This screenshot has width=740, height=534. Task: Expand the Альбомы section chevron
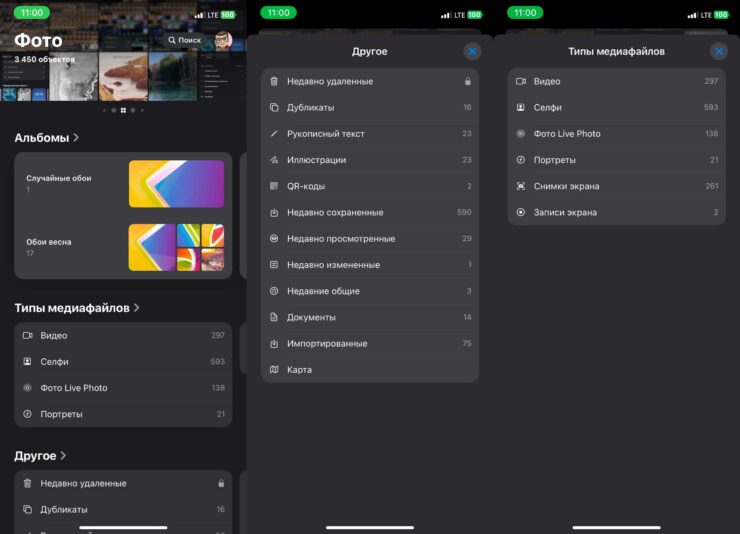pyautogui.click(x=76, y=138)
